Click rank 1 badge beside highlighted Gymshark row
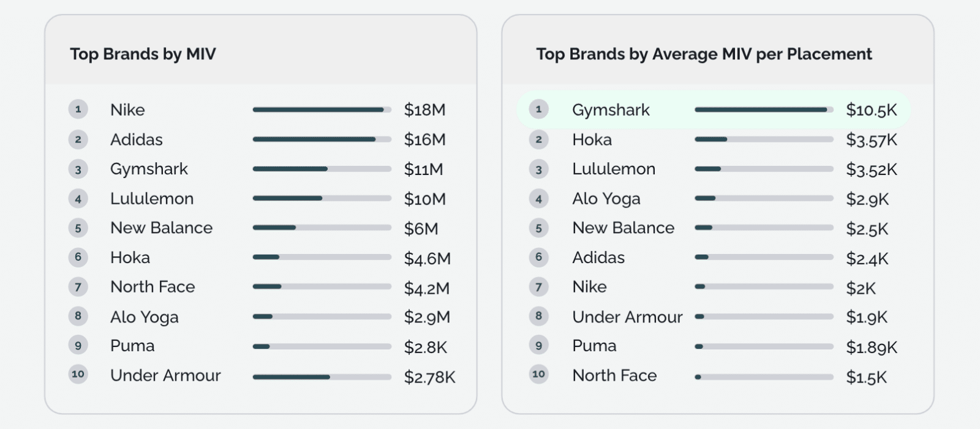 click(538, 110)
